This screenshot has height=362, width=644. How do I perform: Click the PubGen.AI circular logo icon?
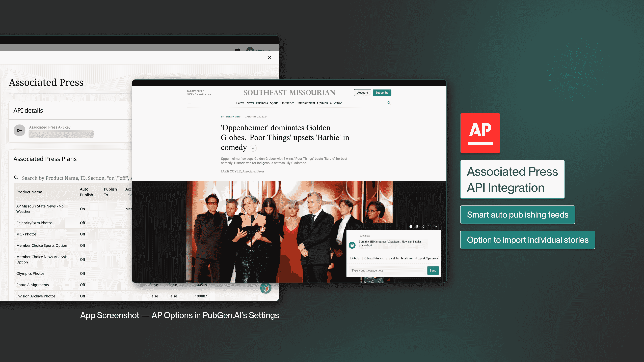click(x=266, y=288)
